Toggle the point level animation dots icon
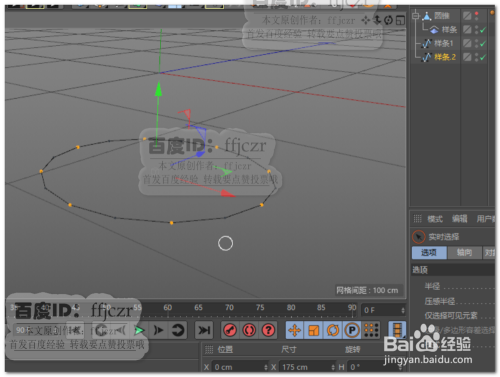The width and height of the screenshot is (500, 377). tap(371, 330)
